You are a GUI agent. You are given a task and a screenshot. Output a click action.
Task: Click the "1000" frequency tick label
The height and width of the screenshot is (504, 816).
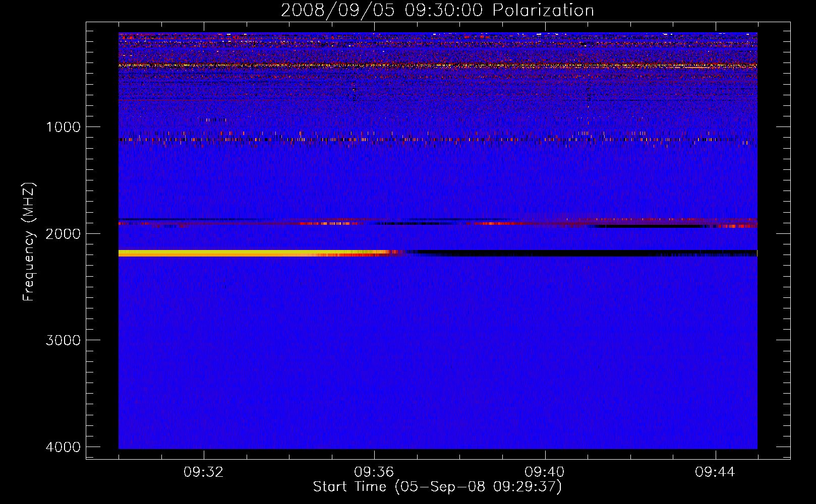point(64,127)
